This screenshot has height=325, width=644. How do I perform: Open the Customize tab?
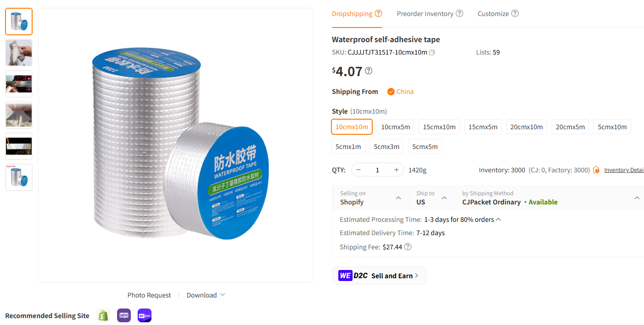493,13
